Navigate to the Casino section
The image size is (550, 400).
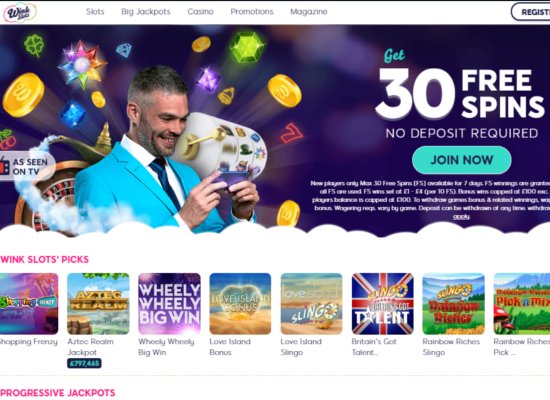pos(200,12)
